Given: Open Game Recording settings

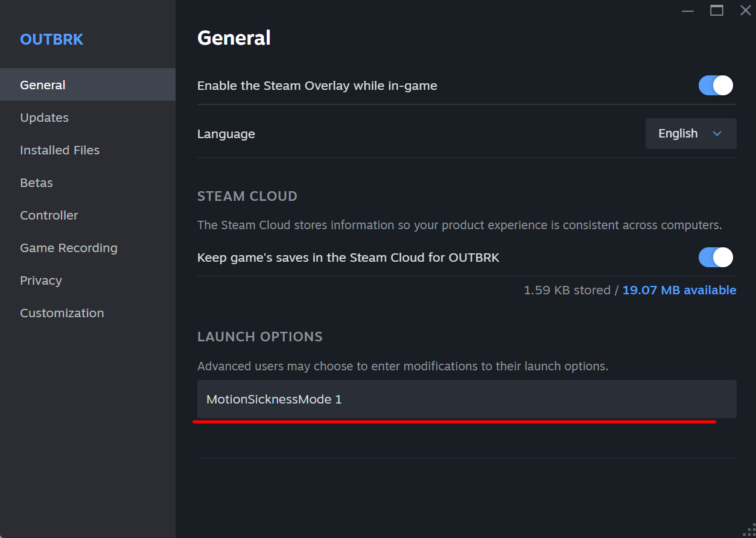Looking at the screenshot, I should point(68,247).
